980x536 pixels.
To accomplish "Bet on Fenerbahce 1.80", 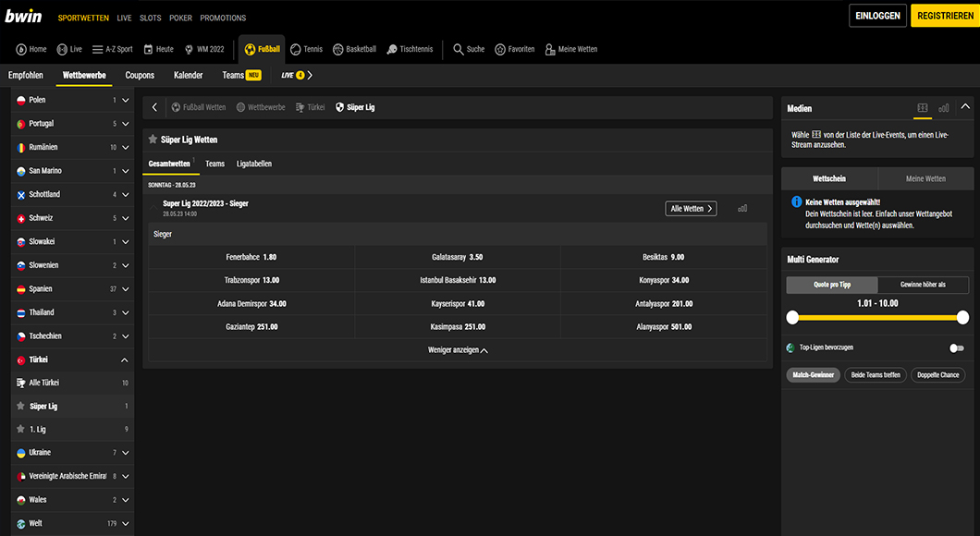I will (251, 258).
